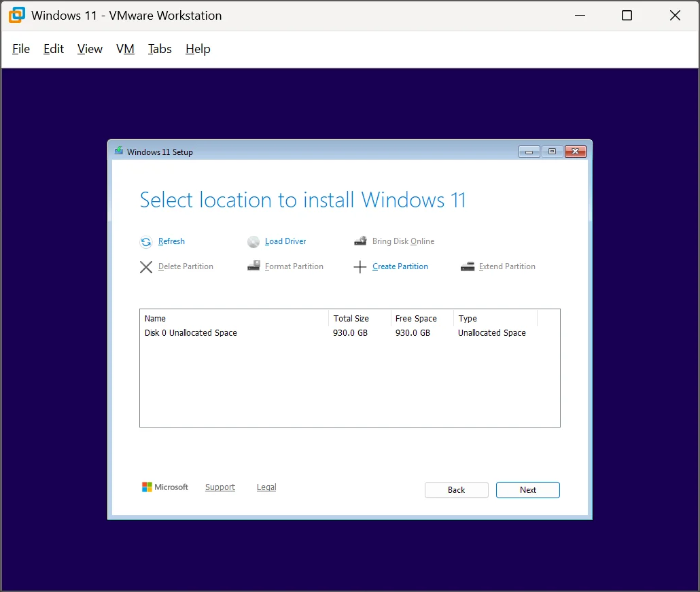Click the Extend Partition label

[x=507, y=266]
